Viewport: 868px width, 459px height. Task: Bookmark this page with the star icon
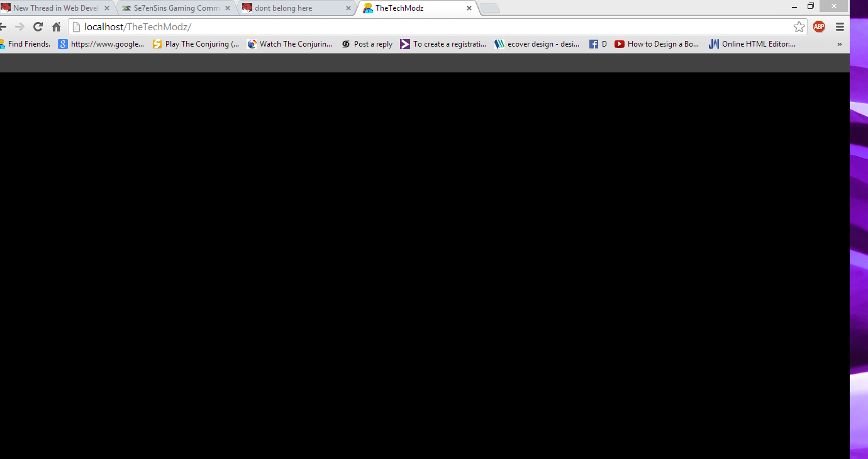pos(799,26)
